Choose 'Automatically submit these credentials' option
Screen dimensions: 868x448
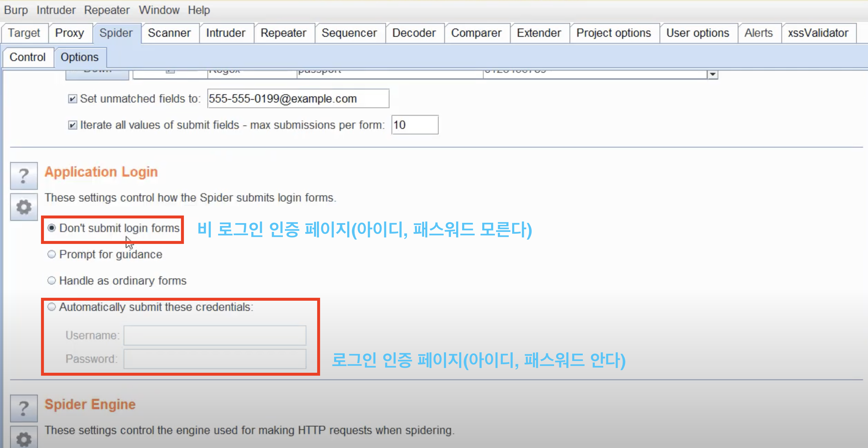click(52, 307)
